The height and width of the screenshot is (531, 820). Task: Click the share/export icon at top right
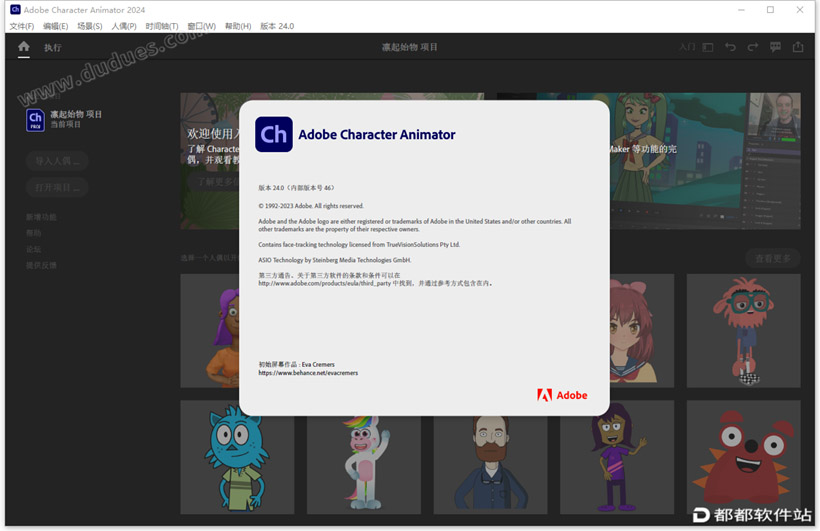click(x=798, y=47)
